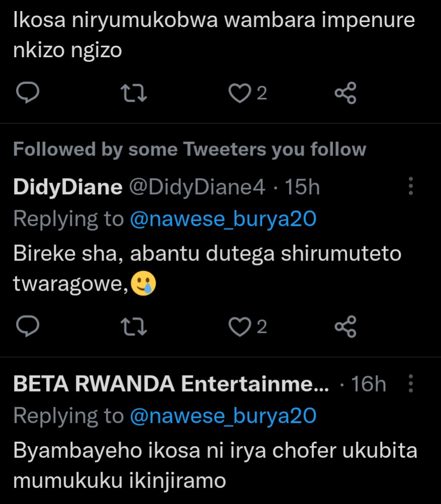Open @nawese_burya20 link in BETA RWANDA reply
Screen dimensions: 441x504
[223, 416]
